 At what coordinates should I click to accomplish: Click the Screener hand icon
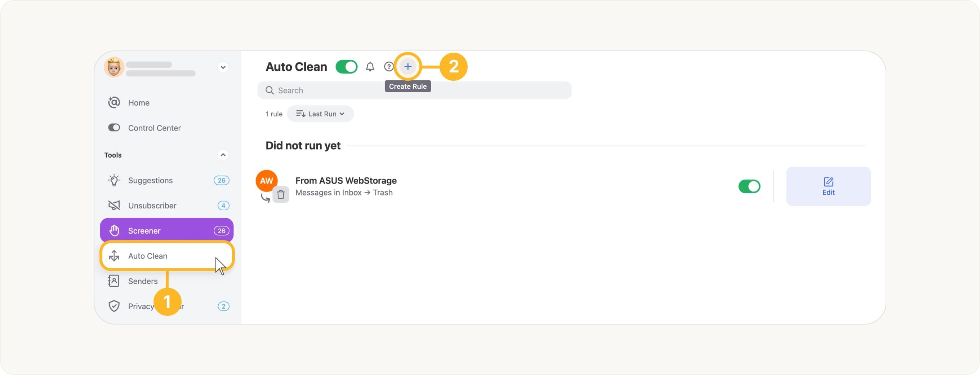[x=114, y=230]
